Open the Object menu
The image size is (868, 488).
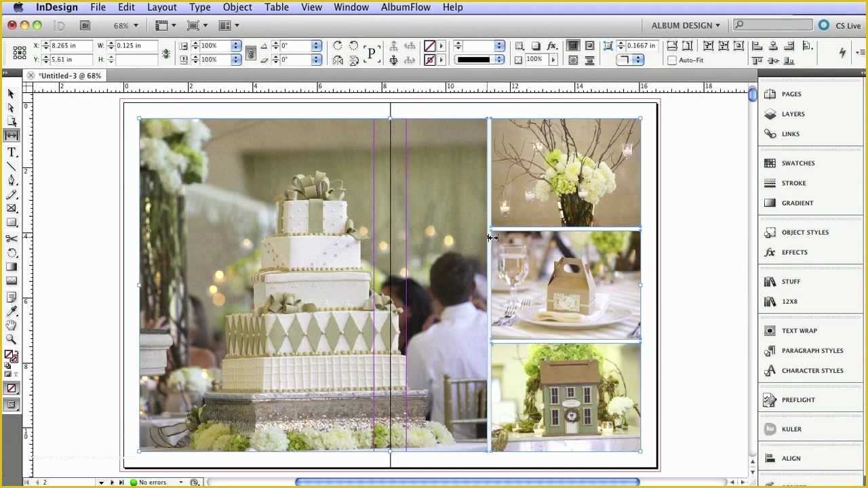tap(237, 7)
